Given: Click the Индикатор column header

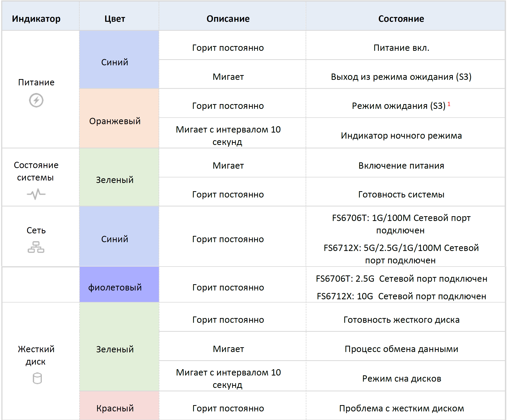Looking at the screenshot, I should pos(36,19).
